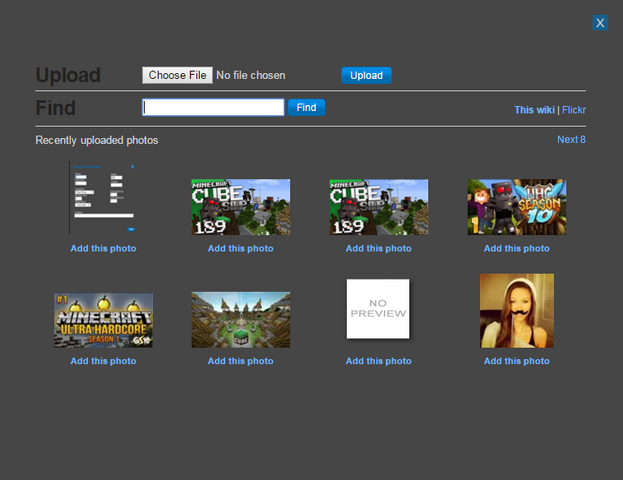Click the blue Upload button
Screen dimensions: 623x480
click(x=366, y=75)
